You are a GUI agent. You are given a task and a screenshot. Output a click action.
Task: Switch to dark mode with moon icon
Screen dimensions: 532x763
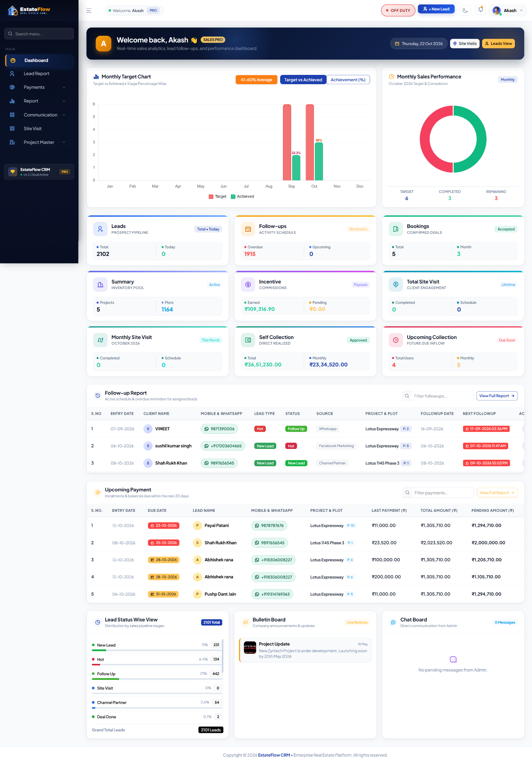[465, 10]
